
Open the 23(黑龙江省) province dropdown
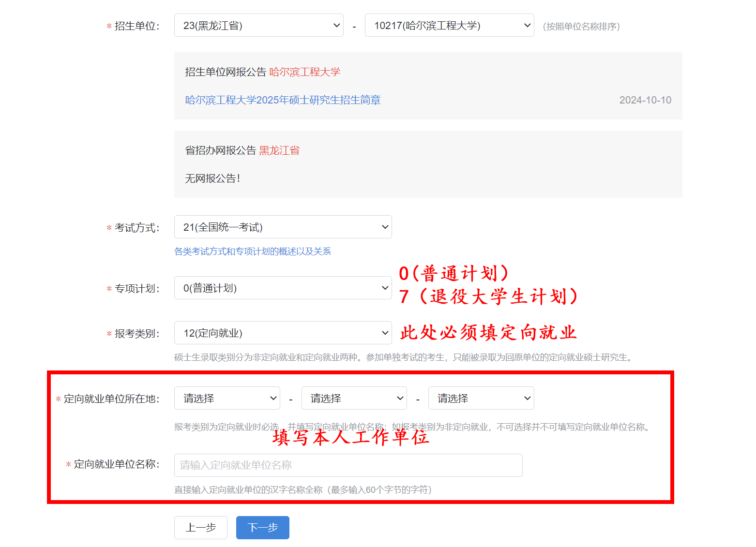258,26
